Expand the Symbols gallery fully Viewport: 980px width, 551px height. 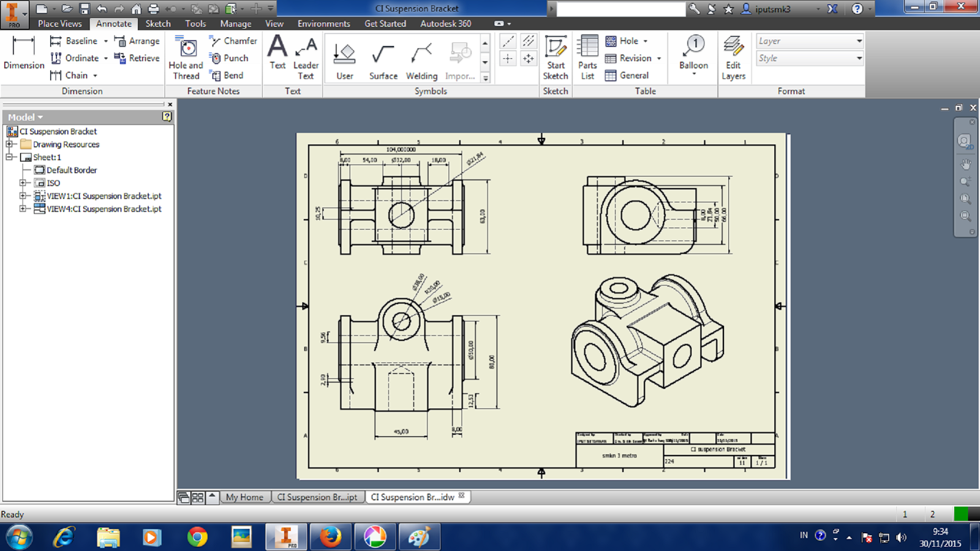[485, 78]
